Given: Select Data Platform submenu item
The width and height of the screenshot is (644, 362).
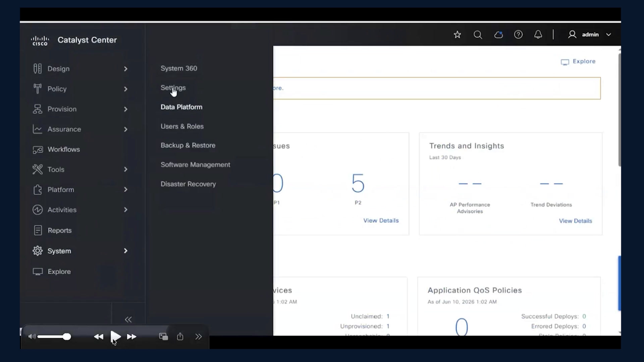Looking at the screenshot, I should [181, 107].
